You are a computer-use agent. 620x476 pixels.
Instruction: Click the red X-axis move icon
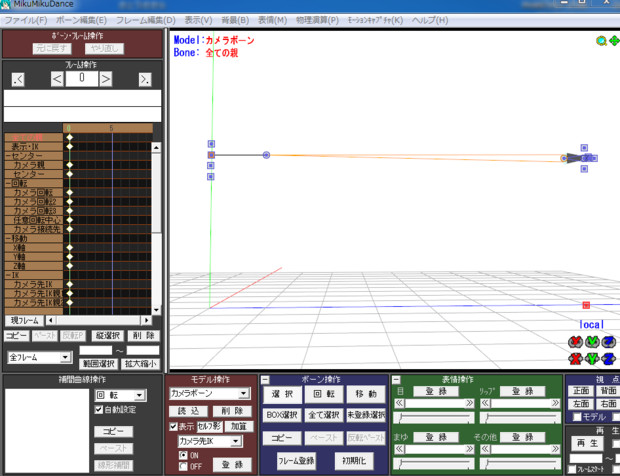pos(575,358)
